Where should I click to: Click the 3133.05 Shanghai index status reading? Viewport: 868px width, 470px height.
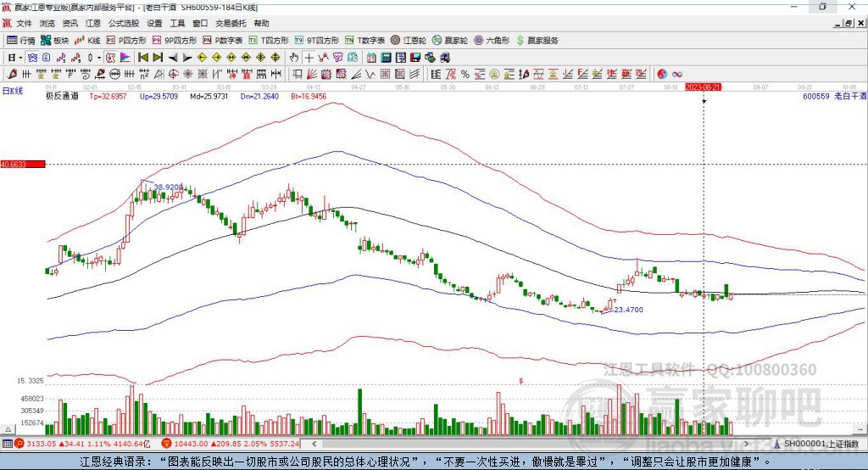point(41,444)
